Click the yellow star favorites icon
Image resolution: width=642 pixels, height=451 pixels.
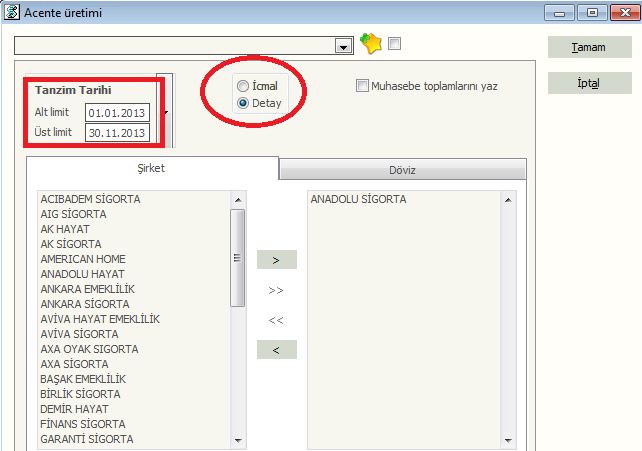click(371, 44)
